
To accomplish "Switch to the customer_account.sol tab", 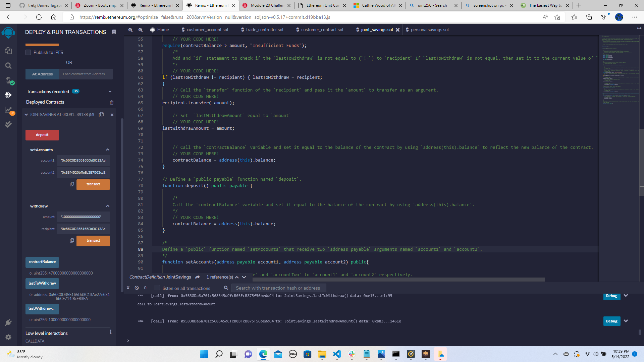I will [x=205, y=30].
